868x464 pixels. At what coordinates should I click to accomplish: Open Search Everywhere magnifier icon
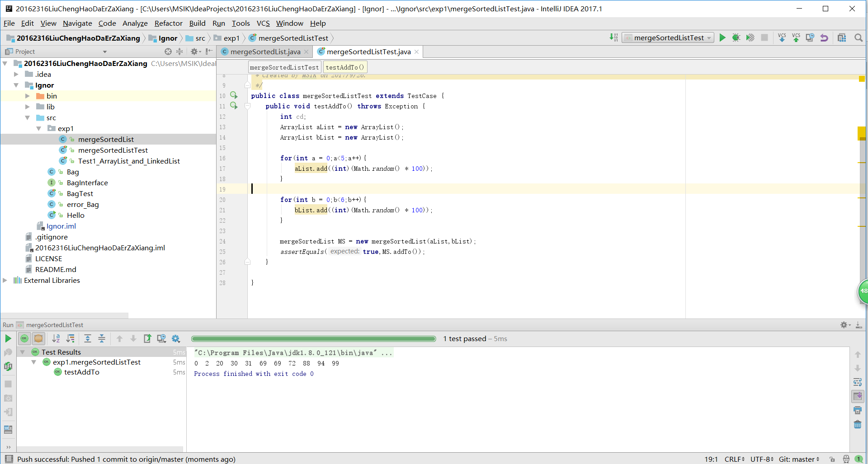[x=858, y=37]
